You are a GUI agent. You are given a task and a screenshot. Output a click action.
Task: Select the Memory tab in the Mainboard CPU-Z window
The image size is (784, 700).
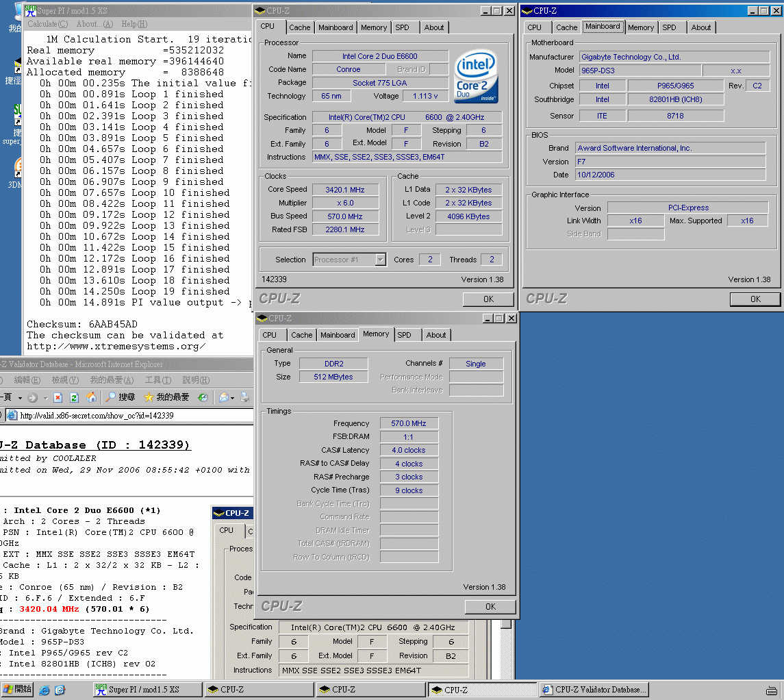pos(640,27)
